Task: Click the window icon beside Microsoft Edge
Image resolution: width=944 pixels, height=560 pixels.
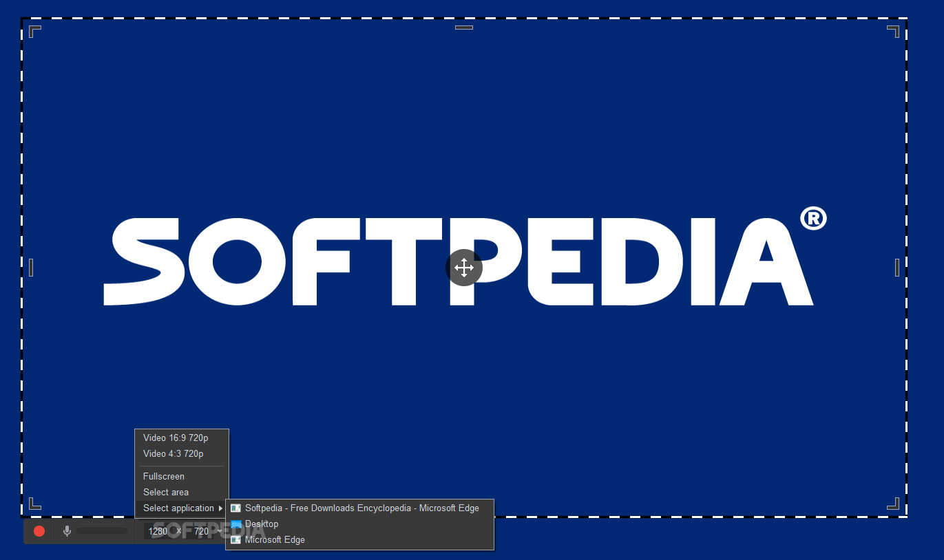Action: (x=235, y=540)
